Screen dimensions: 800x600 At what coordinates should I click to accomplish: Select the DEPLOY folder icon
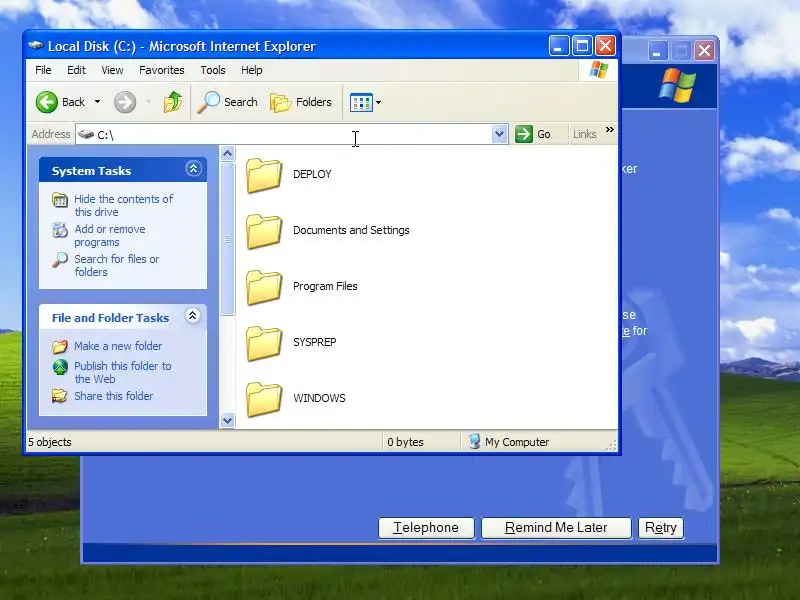coord(264,175)
